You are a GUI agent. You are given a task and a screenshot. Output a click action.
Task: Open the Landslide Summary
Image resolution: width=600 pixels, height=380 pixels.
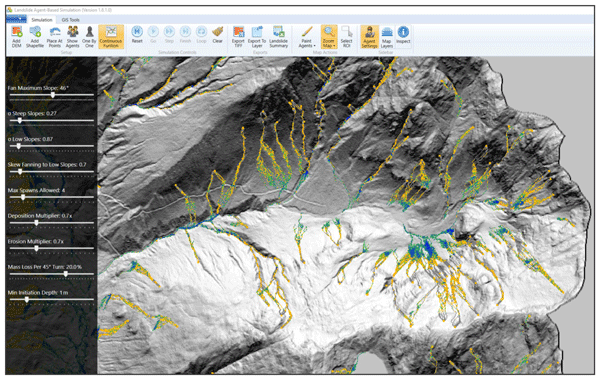pos(279,37)
